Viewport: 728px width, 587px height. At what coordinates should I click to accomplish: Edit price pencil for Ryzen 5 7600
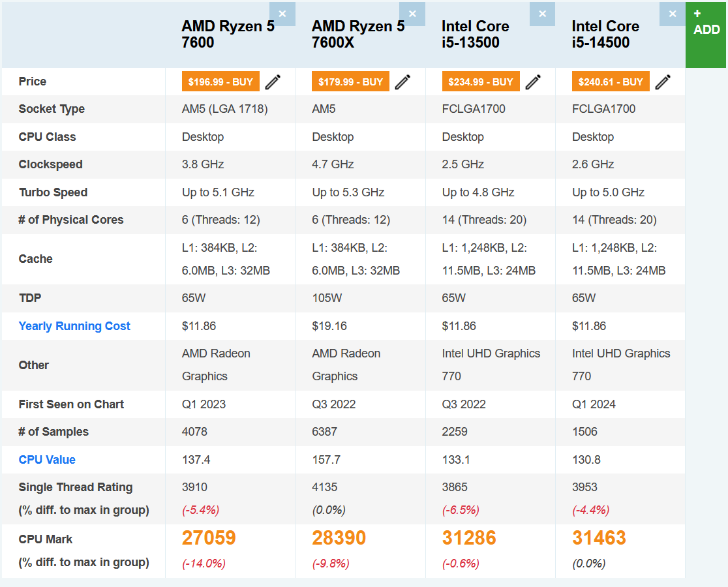[273, 82]
